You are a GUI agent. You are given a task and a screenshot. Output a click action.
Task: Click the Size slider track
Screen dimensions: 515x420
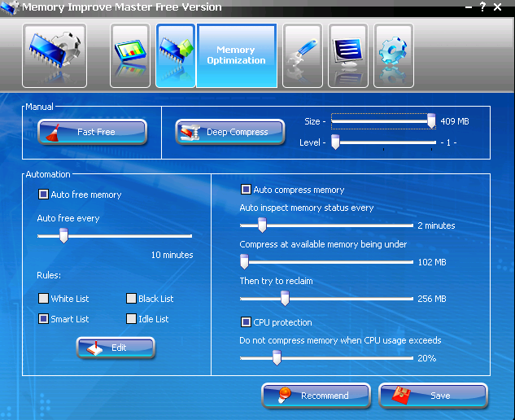[x=383, y=121]
